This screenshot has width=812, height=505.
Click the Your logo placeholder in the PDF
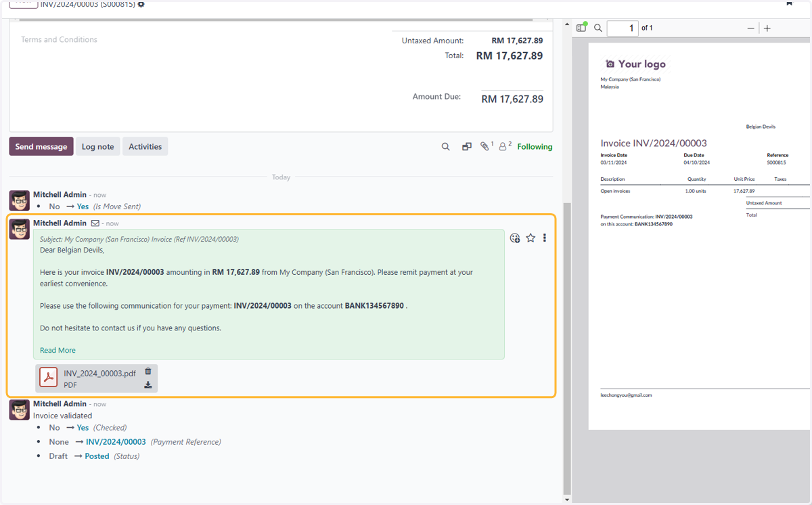click(635, 64)
